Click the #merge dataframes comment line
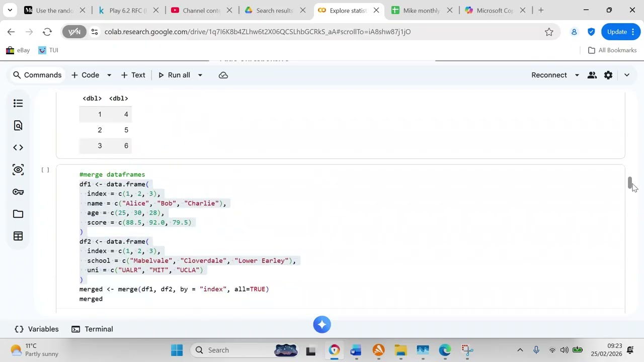 click(x=112, y=174)
